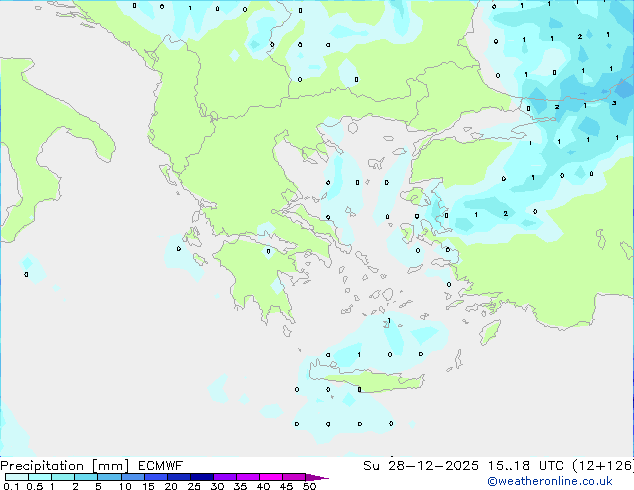Click the legend value '0.5'

[35, 486]
